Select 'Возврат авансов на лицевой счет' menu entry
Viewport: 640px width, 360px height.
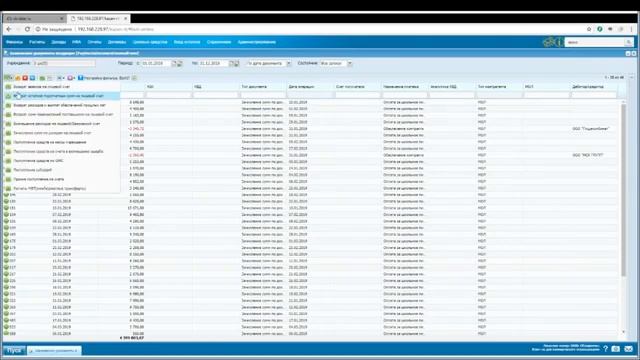62,87
